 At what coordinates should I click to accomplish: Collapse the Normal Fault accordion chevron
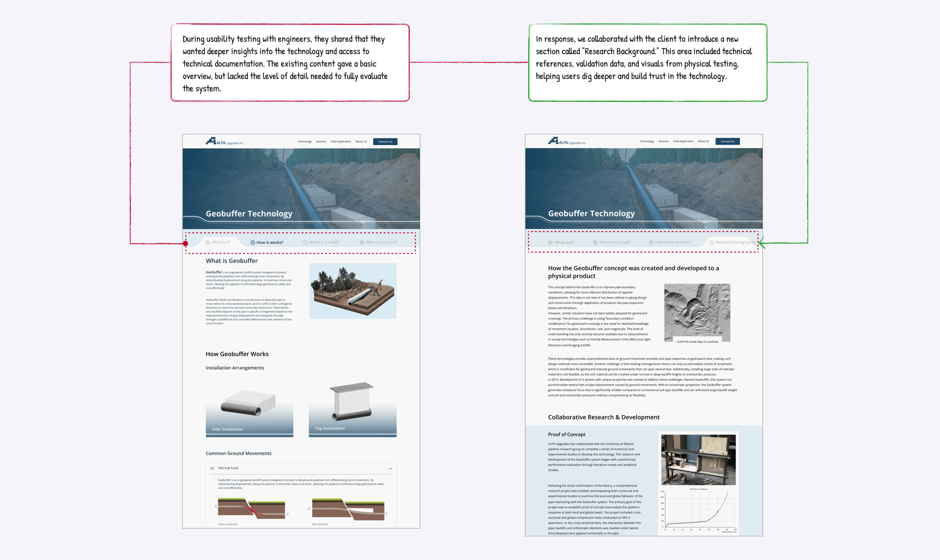[x=390, y=468]
